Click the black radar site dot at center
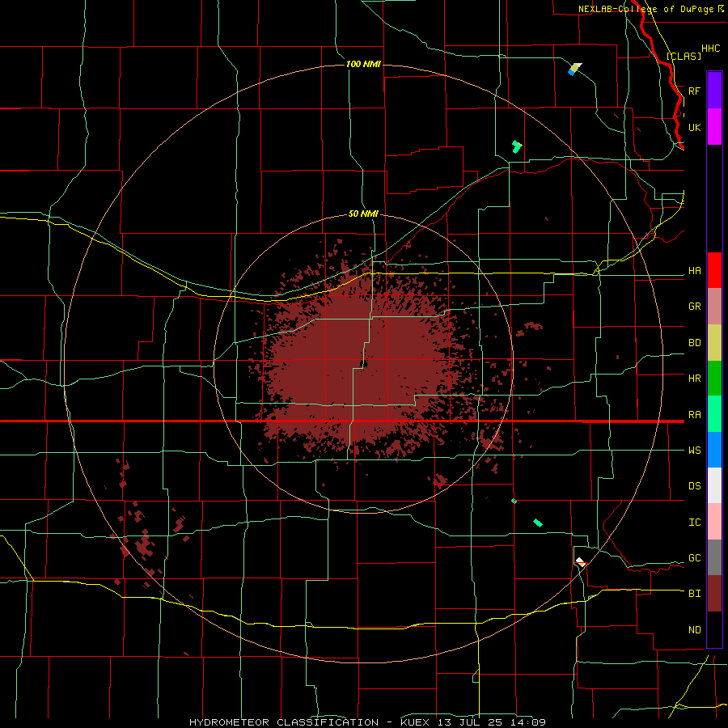Image resolution: width=728 pixels, height=728 pixels. 364,363
